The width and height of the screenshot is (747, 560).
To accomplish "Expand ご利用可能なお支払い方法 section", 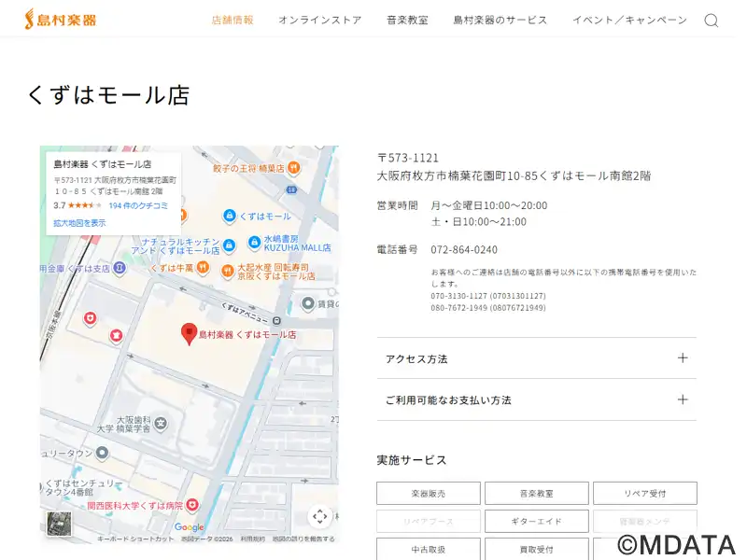I will coord(536,399).
